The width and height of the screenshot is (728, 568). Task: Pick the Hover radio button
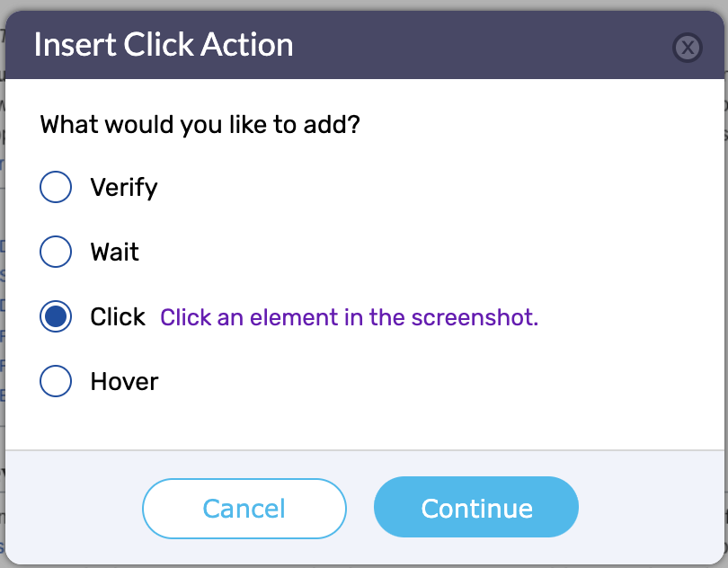point(56,381)
